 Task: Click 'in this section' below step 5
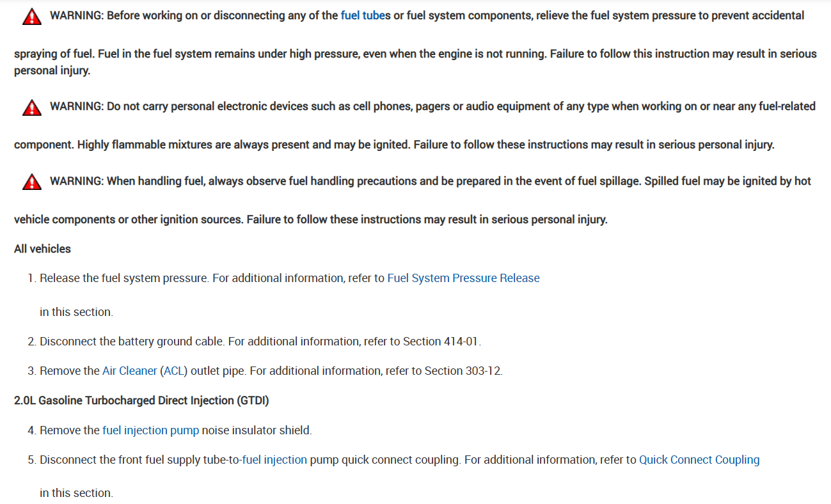tap(75, 493)
